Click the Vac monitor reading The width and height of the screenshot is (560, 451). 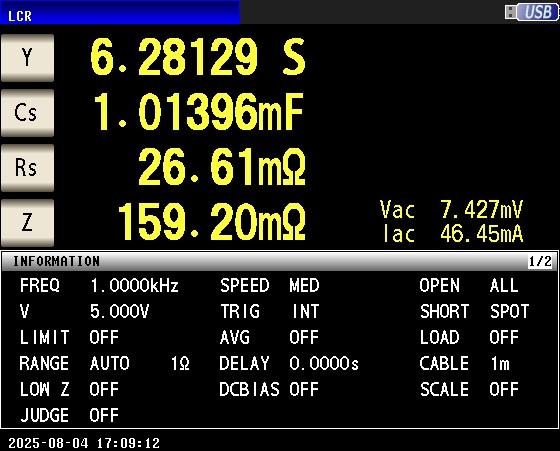[x=451, y=209]
